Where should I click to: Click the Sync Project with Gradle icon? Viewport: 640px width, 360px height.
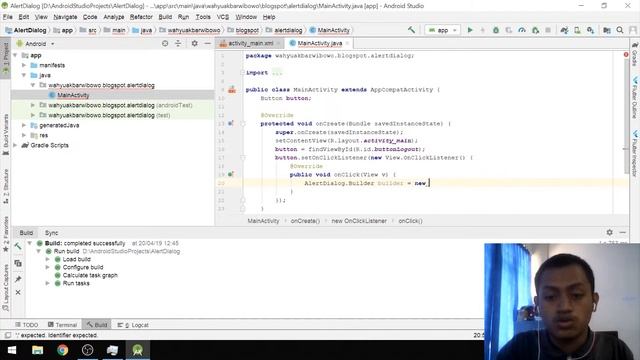564,30
